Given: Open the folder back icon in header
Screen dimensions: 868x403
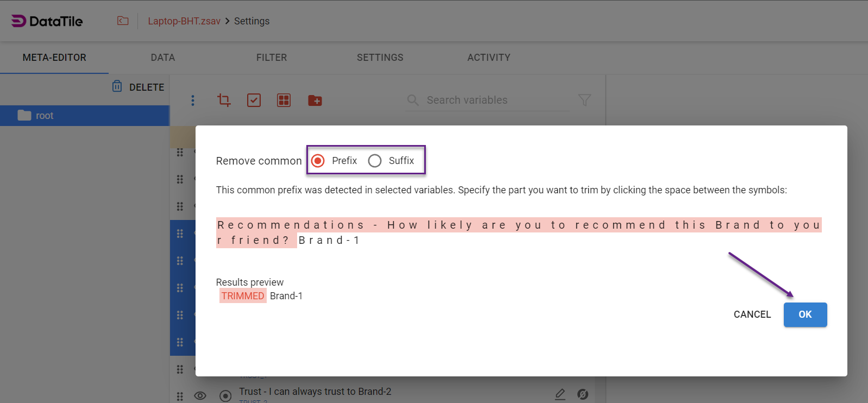Looking at the screenshot, I should [123, 21].
